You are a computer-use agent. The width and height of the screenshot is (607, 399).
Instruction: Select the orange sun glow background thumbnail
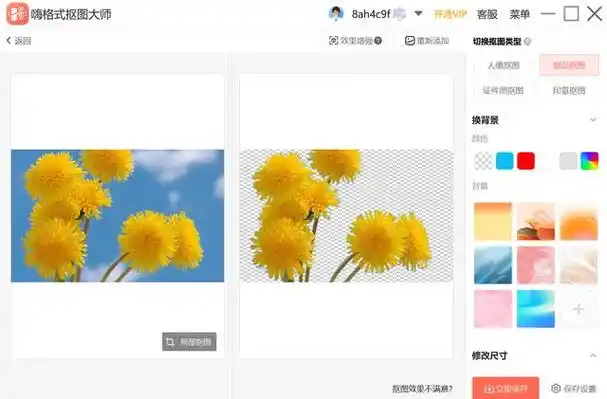click(x=578, y=221)
